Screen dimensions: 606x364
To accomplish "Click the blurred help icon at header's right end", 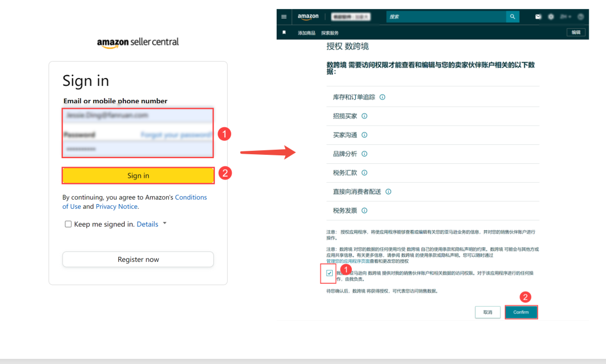I will click(x=581, y=17).
